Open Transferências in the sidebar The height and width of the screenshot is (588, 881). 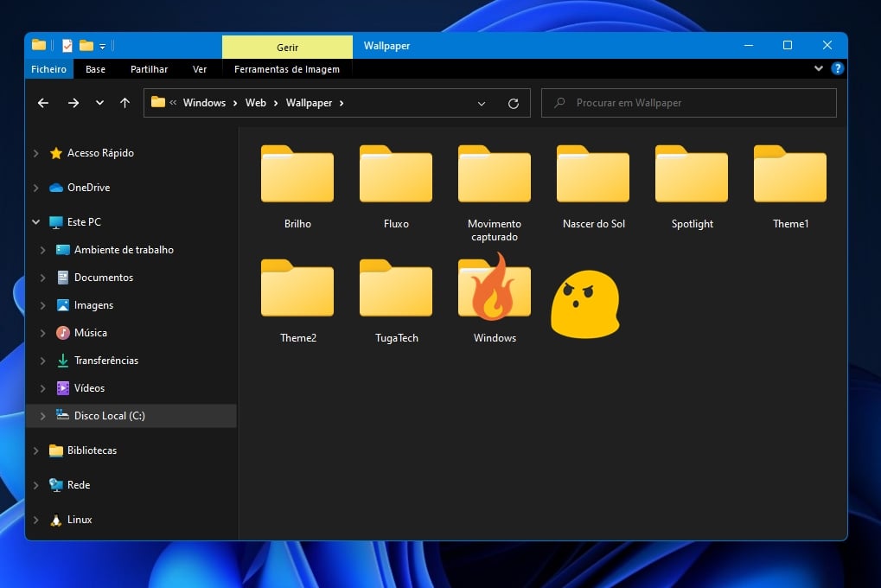pos(105,361)
